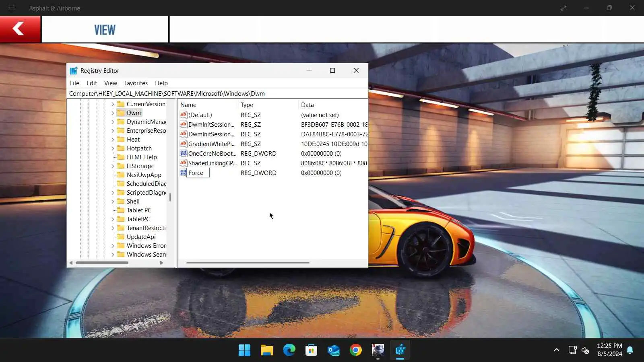
Task: Switch to Asphalt 8 via taskbar icon
Action: click(x=378, y=350)
